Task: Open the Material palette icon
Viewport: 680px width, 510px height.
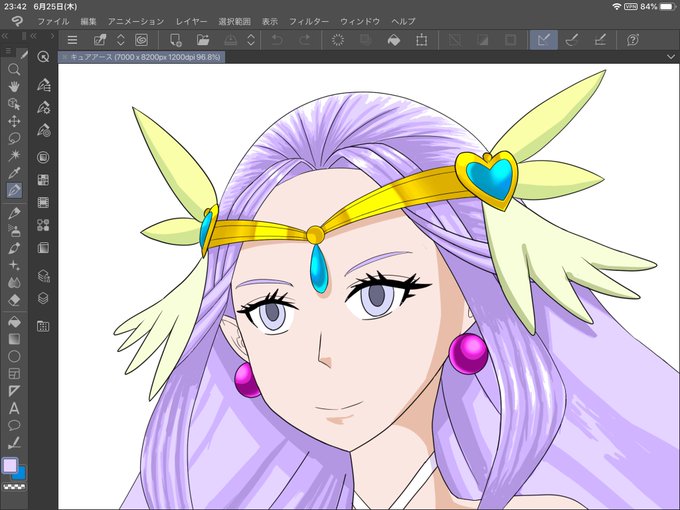Action: 43,326
